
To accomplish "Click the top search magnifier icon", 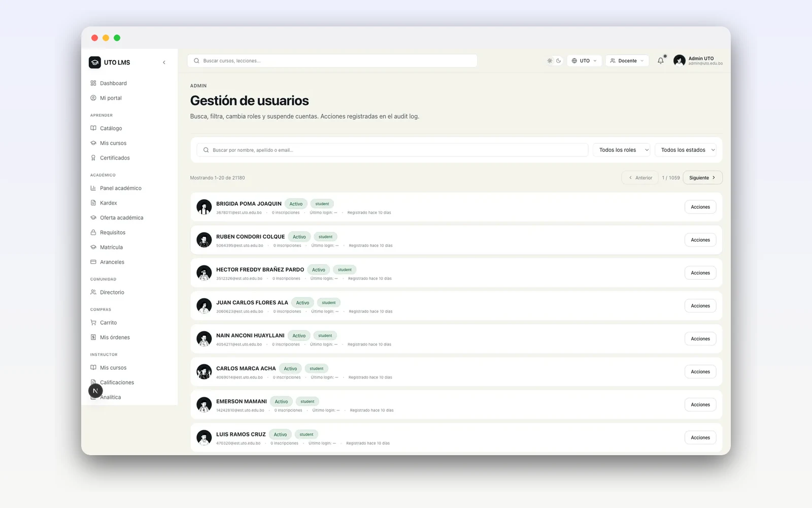I will tap(196, 61).
